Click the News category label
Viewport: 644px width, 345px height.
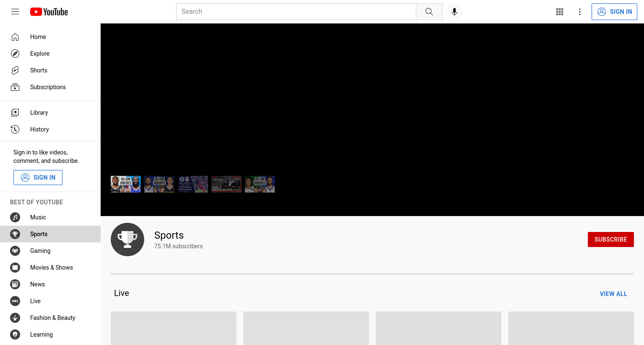tap(37, 284)
